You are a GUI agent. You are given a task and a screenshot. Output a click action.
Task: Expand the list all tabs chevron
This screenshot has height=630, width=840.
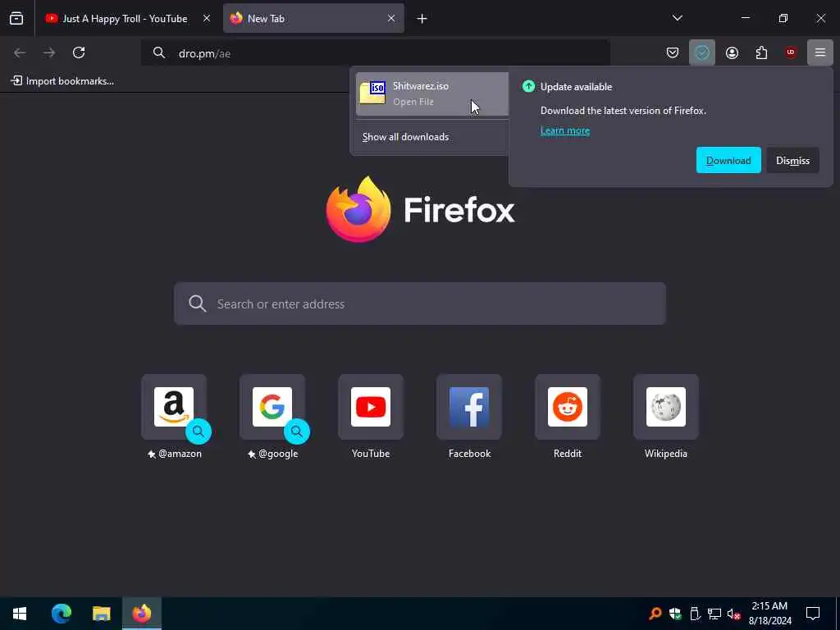pos(677,18)
